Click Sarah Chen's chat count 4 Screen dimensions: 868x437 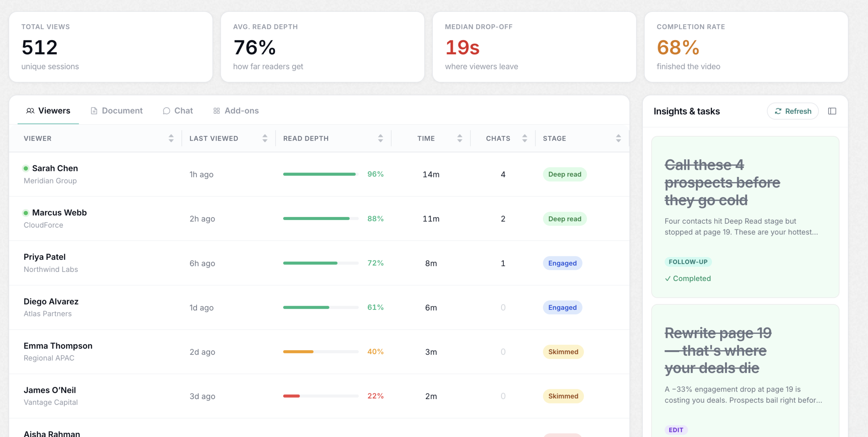[503, 174]
